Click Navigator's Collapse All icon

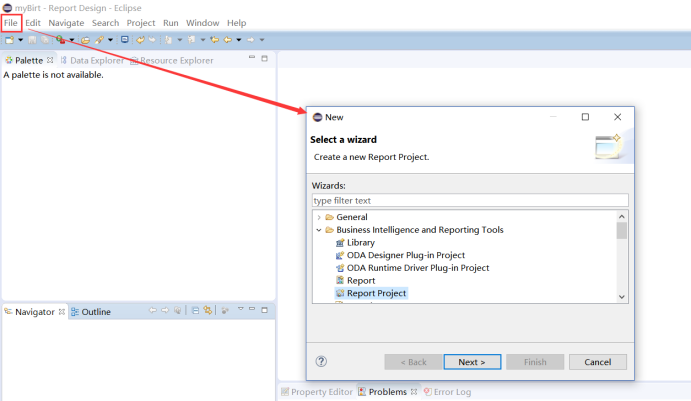click(195, 310)
